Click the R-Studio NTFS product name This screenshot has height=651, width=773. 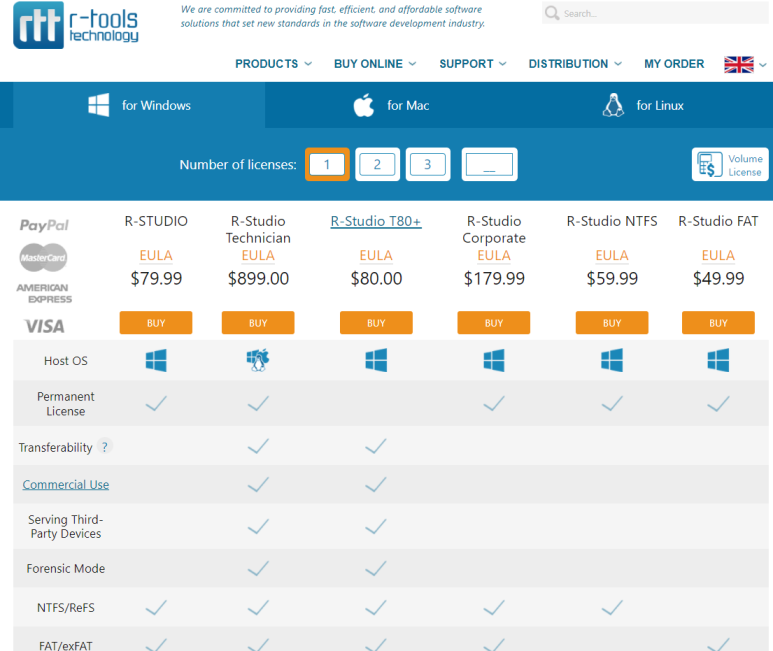pyautogui.click(x=612, y=221)
